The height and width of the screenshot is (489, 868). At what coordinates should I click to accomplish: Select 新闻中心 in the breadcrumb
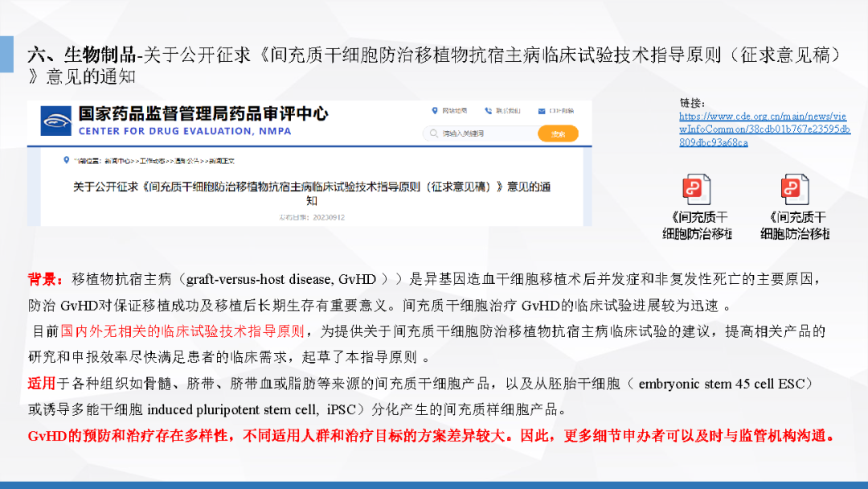117,161
